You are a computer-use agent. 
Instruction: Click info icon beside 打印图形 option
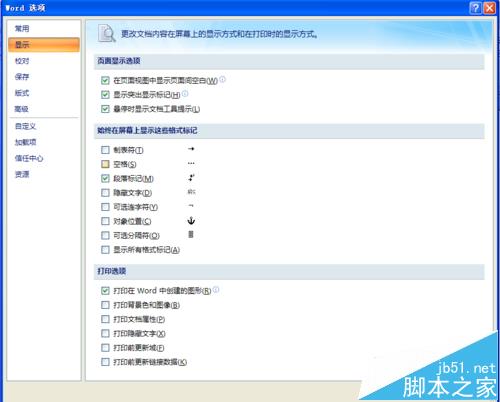click(216, 290)
